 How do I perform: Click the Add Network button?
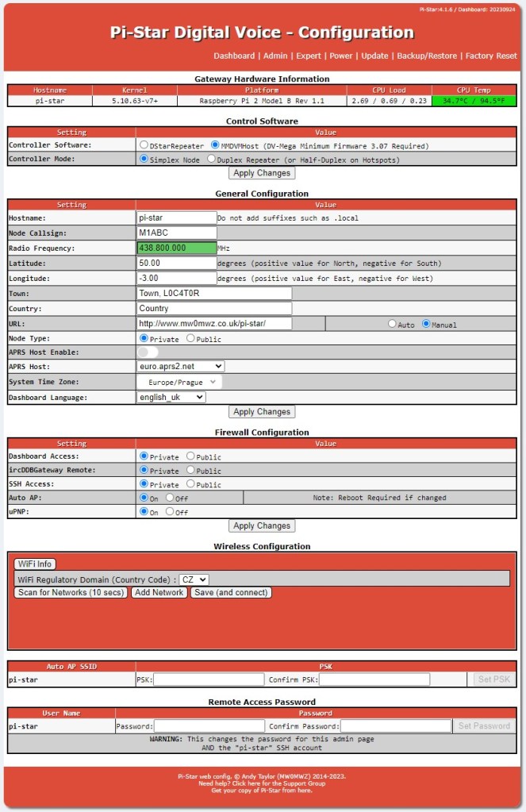click(x=159, y=593)
